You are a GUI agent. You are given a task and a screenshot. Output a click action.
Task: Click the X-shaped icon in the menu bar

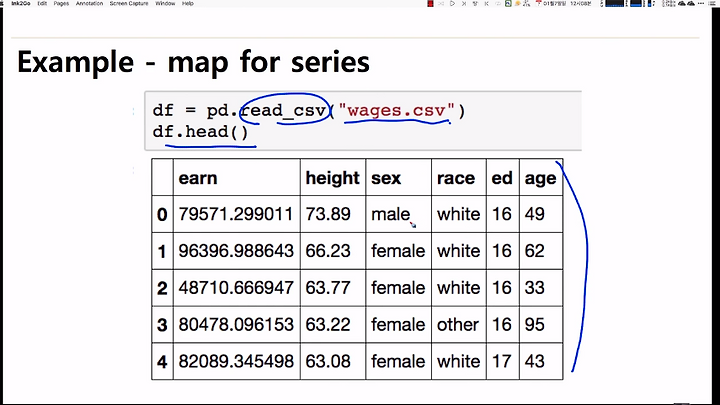[x=464, y=3]
